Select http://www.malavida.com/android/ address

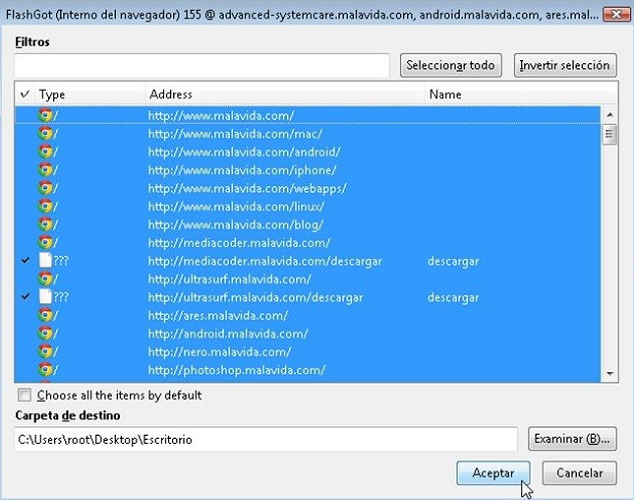244,152
